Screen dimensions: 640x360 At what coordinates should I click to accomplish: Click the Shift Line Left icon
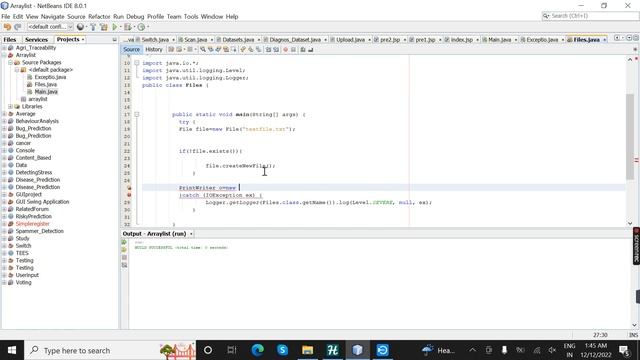point(268,49)
